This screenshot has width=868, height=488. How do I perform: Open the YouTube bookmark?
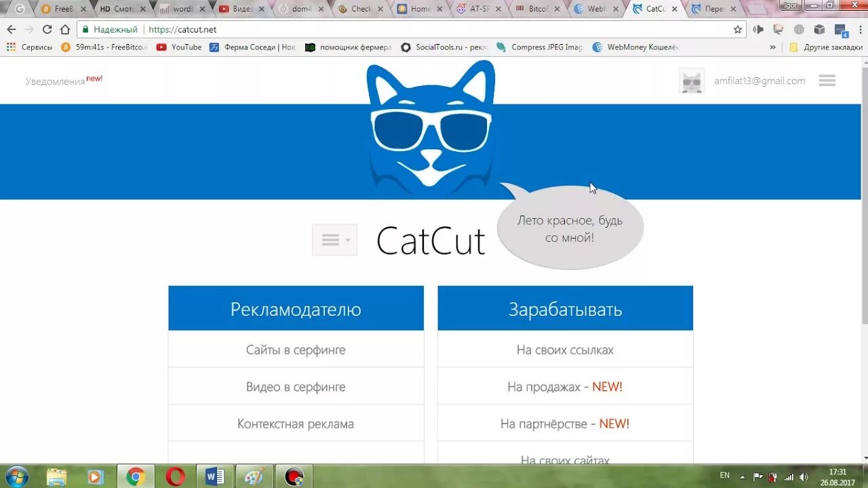179,47
